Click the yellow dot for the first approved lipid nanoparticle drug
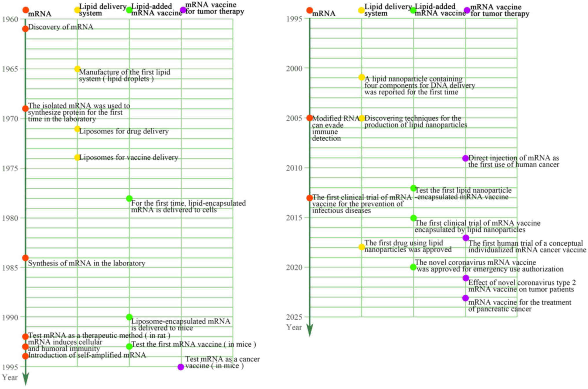The height and width of the screenshot is (389, 588). pyautogui.click(x=361, y=247)
